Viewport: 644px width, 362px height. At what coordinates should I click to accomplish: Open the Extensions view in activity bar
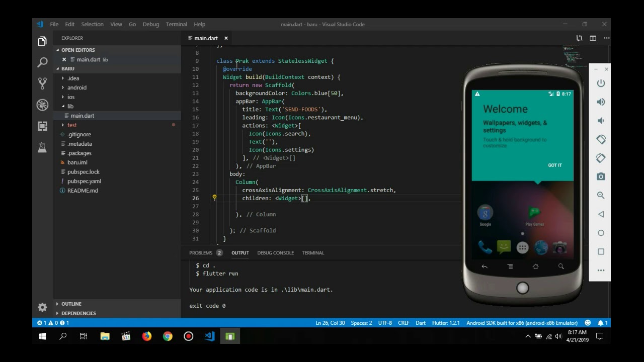(42, 126)
